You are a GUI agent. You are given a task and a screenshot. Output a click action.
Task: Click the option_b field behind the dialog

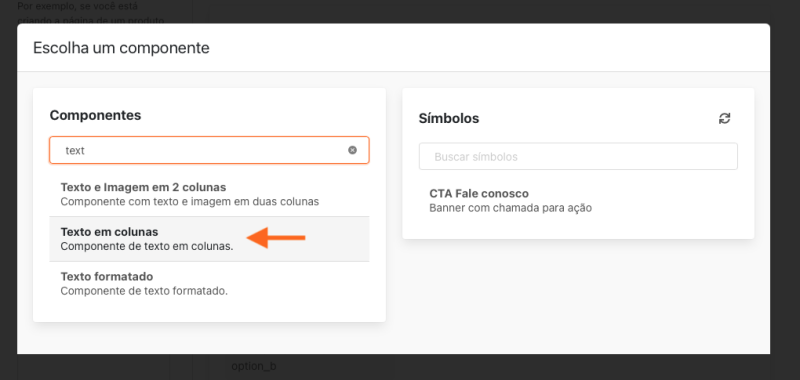click(254, 366)
